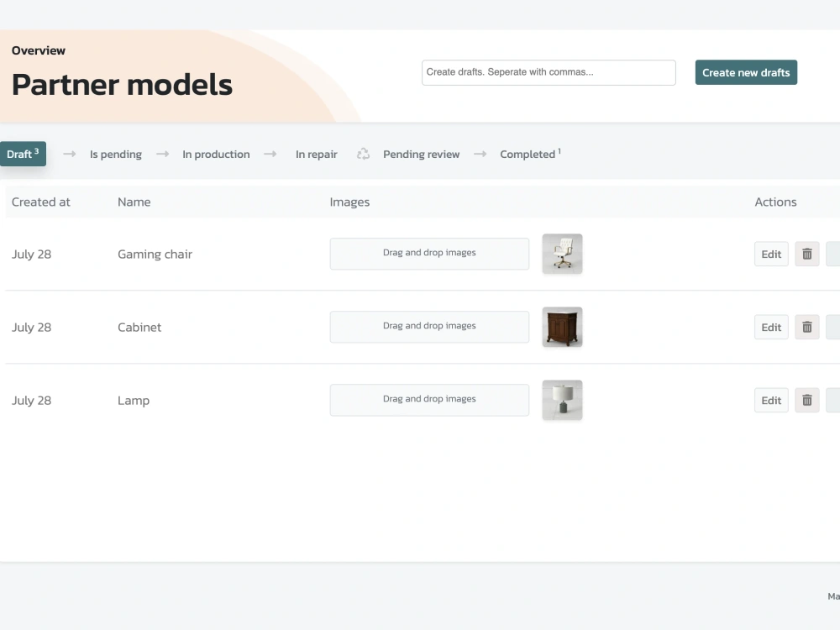View the Completed tab
The image size is (840, 630).
[x=530, y=155]
